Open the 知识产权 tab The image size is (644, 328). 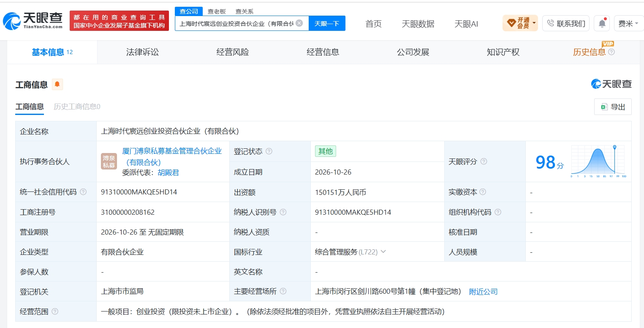(x=503, y=52)
